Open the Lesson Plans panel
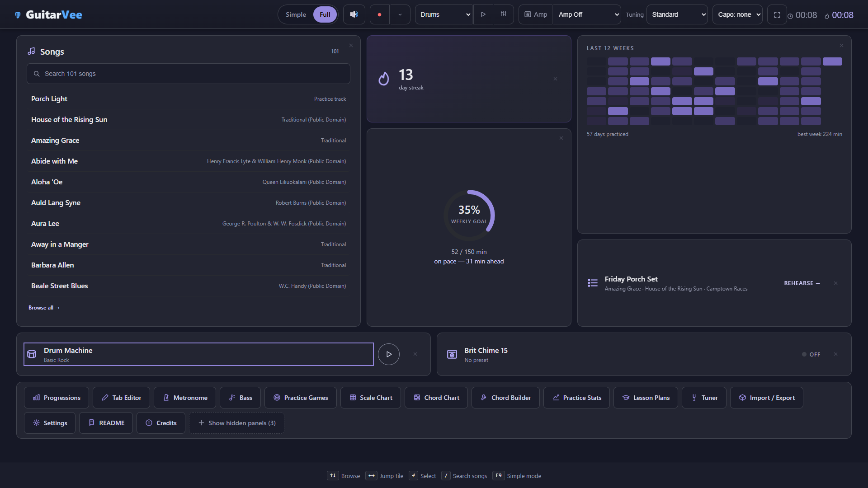 (x=646, y=398)
